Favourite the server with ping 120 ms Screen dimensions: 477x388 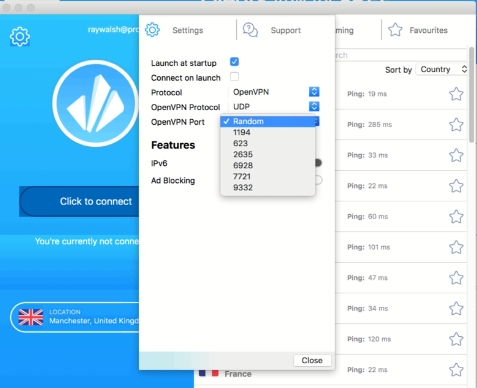point(456,339)
